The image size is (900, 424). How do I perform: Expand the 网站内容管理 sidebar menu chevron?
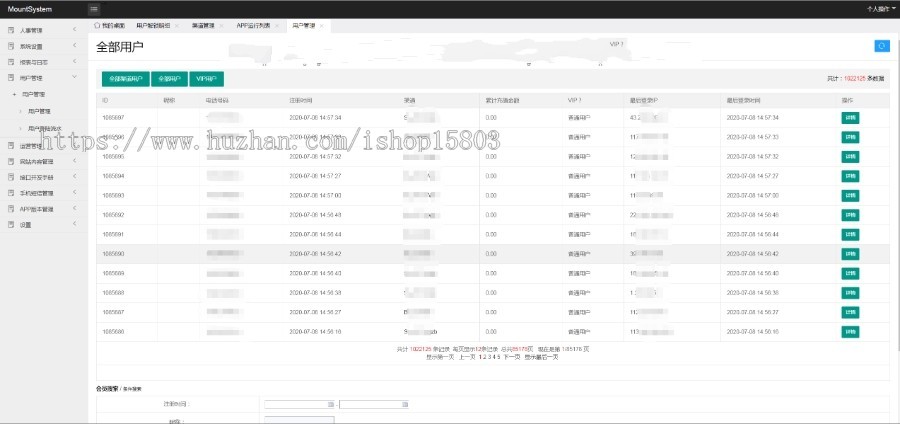(x=75, y=161)
